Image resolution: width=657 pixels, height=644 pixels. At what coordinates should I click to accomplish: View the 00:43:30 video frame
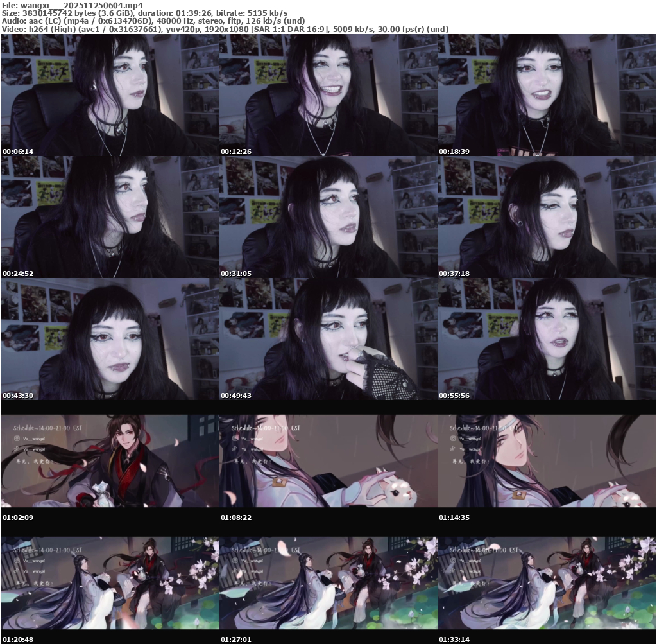pyautogui.click(x=110, y=339)
